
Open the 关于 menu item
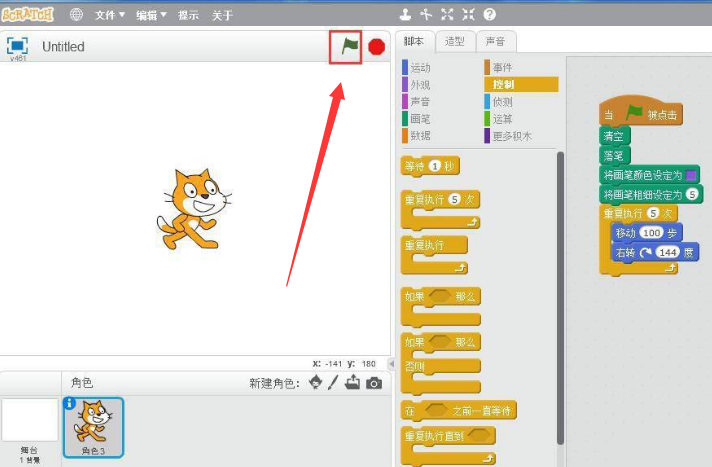pyautogui.click(x=222, y=15)
